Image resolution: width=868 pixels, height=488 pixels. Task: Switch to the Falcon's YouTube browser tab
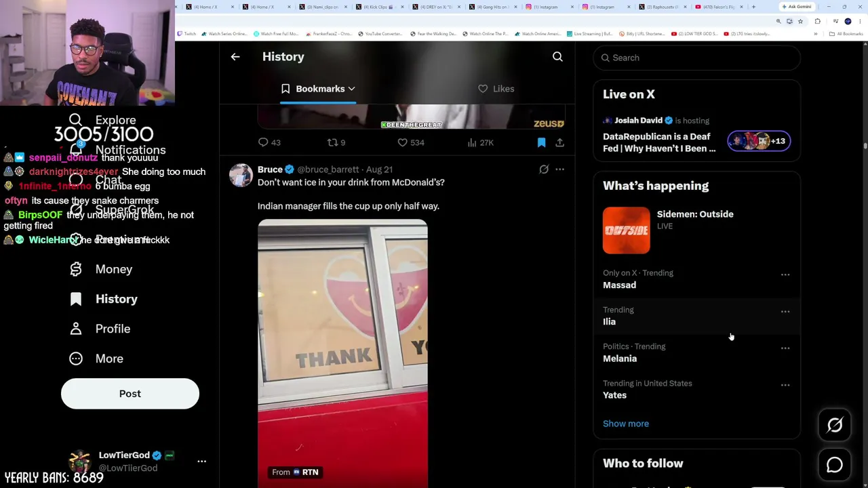tap(719, 7)
